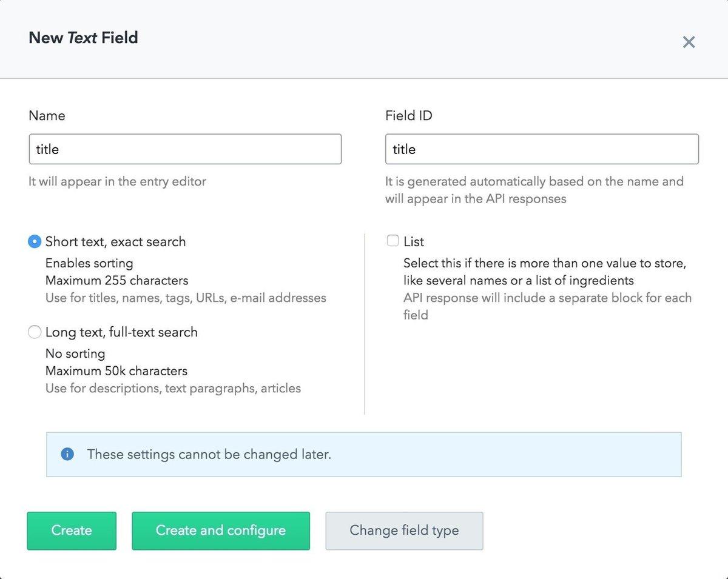Open Change field type

404,530
